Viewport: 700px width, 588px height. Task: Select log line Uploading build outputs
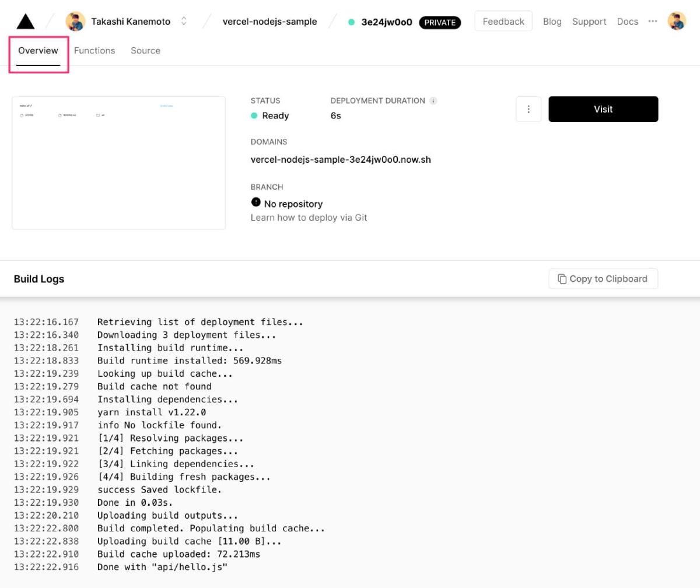pyautogui.click(x=167, y=516)
